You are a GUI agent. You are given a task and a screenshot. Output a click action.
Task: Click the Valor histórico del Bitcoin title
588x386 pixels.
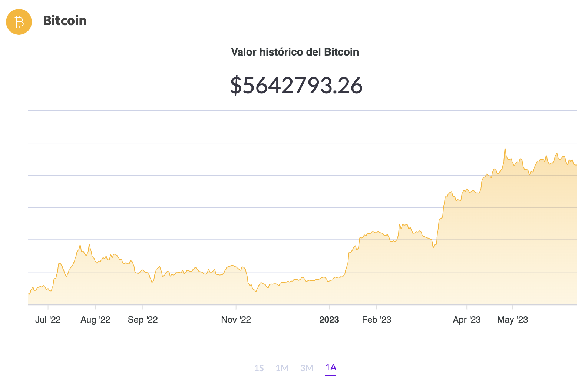coord(295,52)
